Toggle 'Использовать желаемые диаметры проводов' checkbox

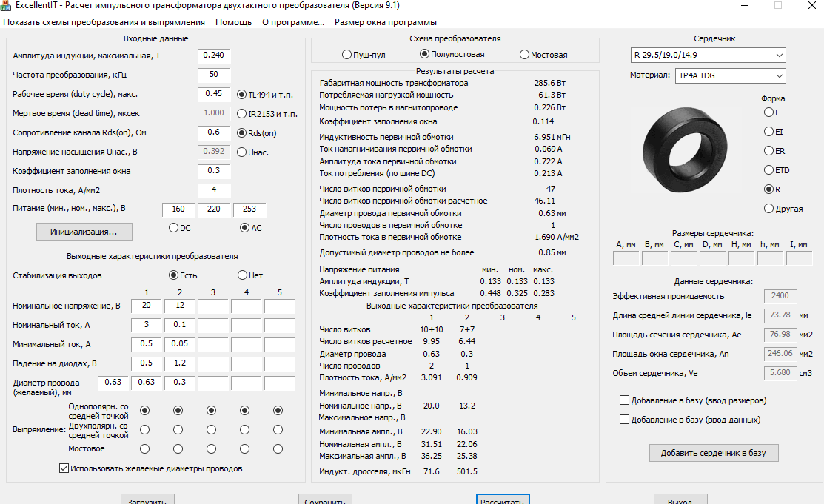[64, 468]
